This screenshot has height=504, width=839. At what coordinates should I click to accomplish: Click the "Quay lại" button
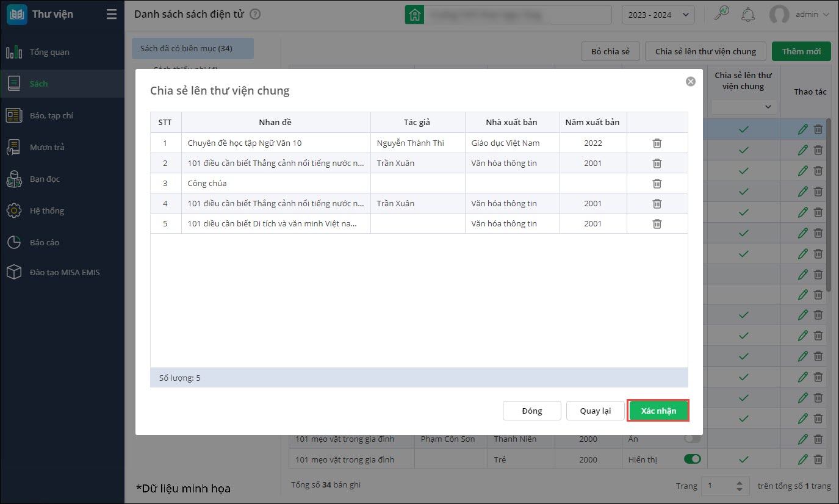tap(595, 411)
